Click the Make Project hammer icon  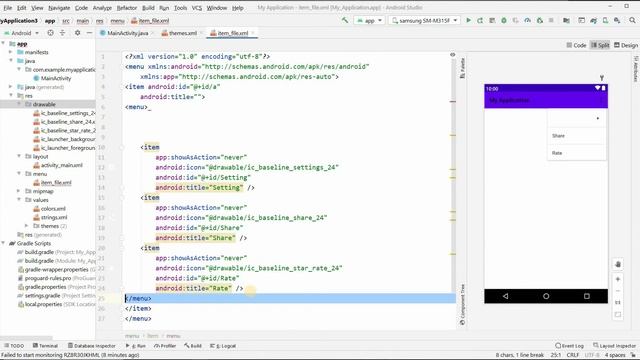[x=345, y=20]
